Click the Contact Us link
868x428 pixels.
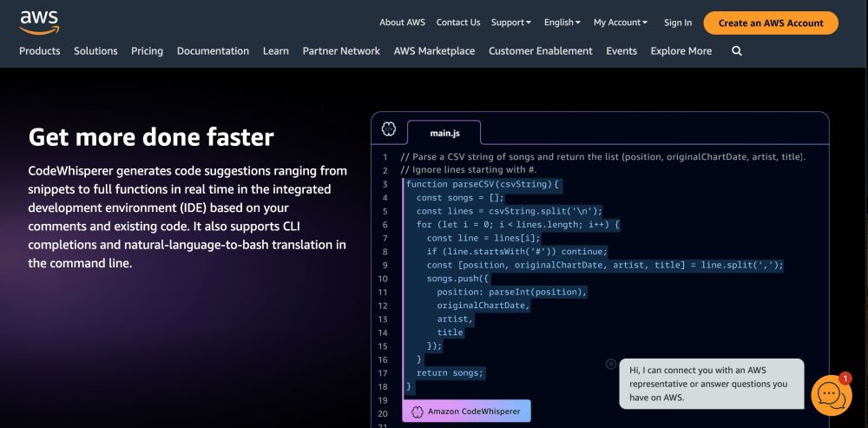coord(457,23)
